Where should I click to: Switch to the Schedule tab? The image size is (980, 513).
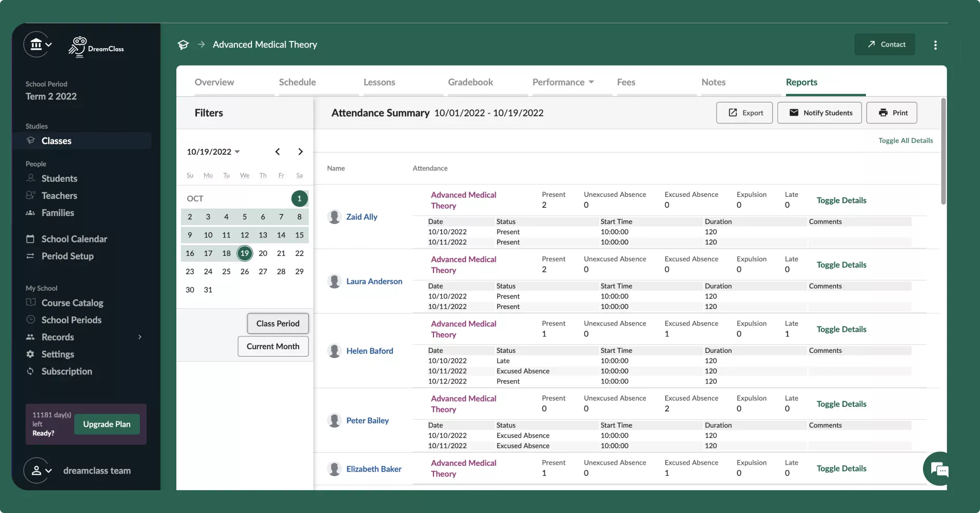[297, 82]
